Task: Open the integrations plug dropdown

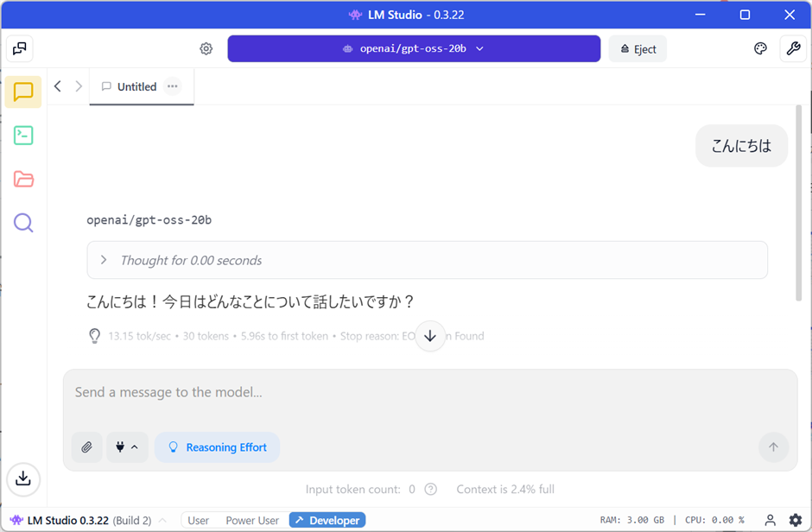Action: click(x=127, y=447)
